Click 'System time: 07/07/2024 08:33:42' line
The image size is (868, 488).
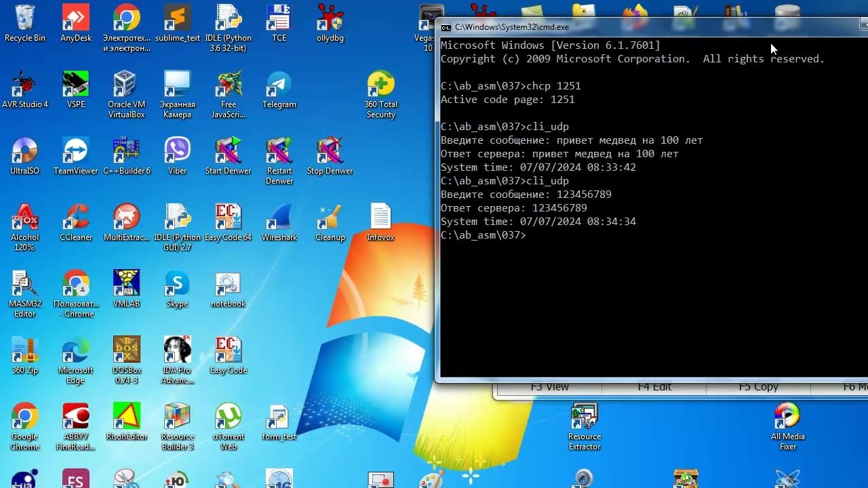tap(538, 167)
